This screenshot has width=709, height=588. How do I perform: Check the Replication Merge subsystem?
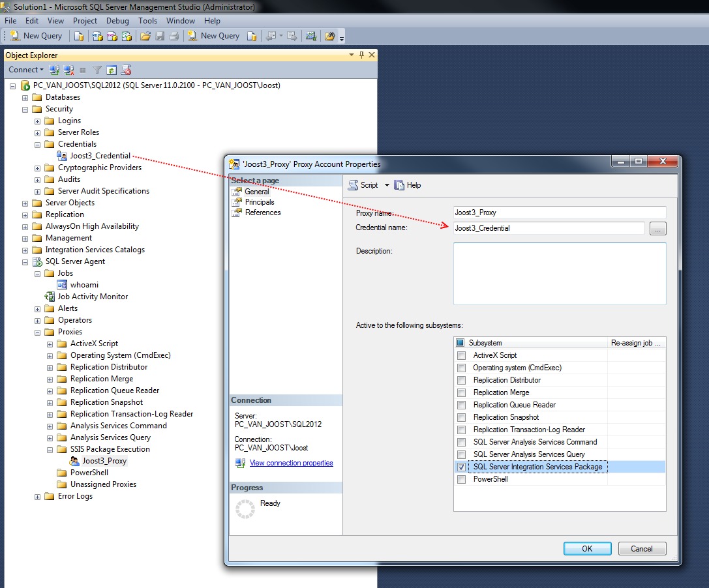[x=462, y=392]
